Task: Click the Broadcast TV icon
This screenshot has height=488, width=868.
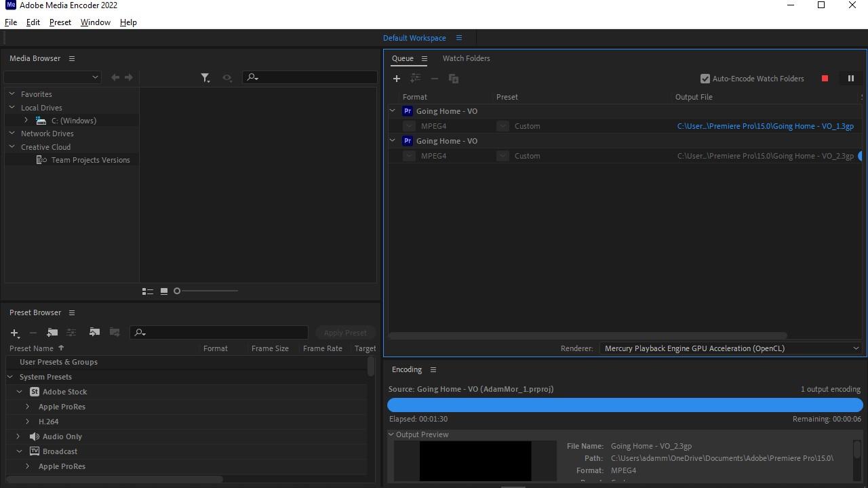Action: tap(35, 451)
